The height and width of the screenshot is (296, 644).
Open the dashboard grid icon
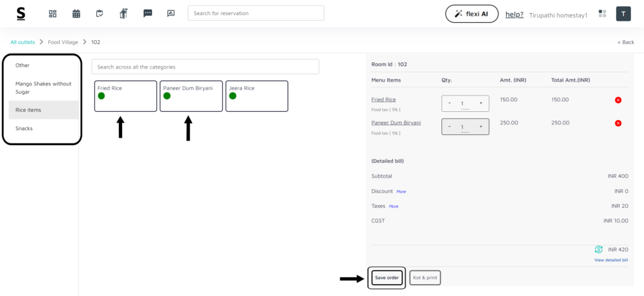[53, 13]
